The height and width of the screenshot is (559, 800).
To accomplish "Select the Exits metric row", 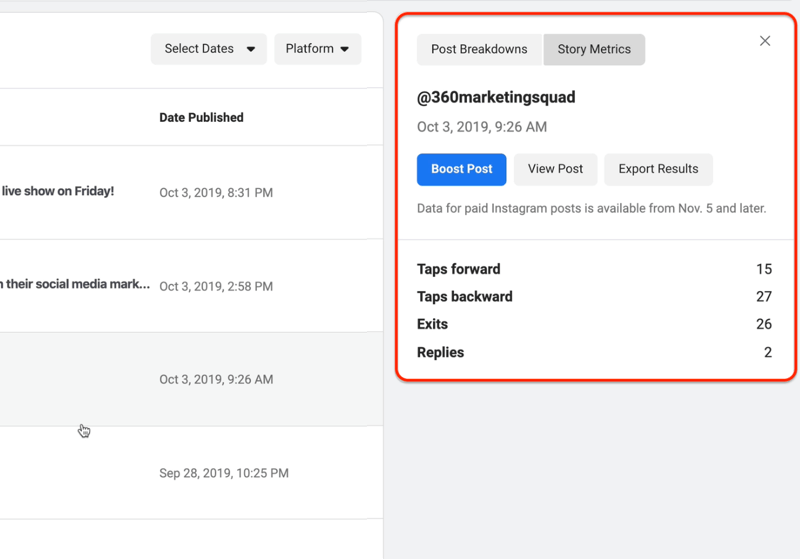I will pyautogui.click(x=594, y=324).
